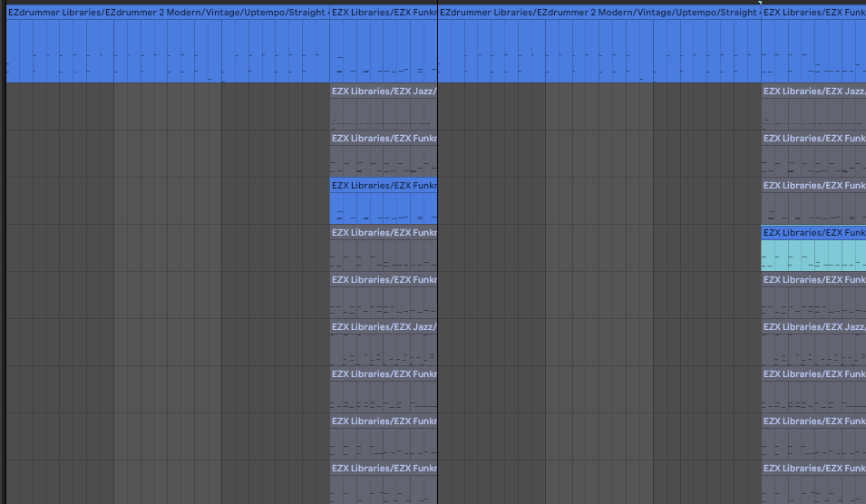Click the left EZX Funk clip in bottom lane
Image resolution: width=866 pixels, height=504 pixels.
(384, 483)
